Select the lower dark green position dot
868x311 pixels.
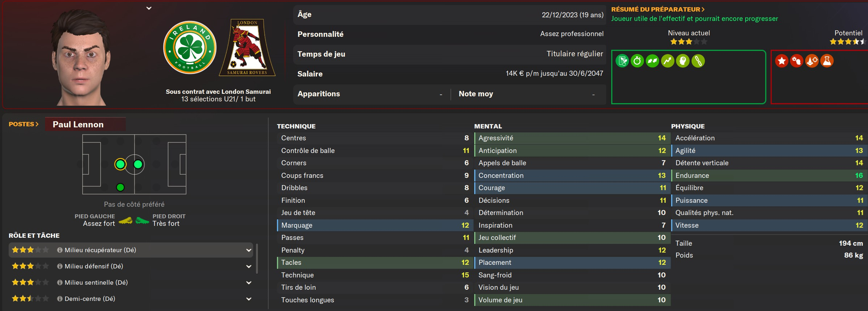pyautogui.click(x=120, y=187)
